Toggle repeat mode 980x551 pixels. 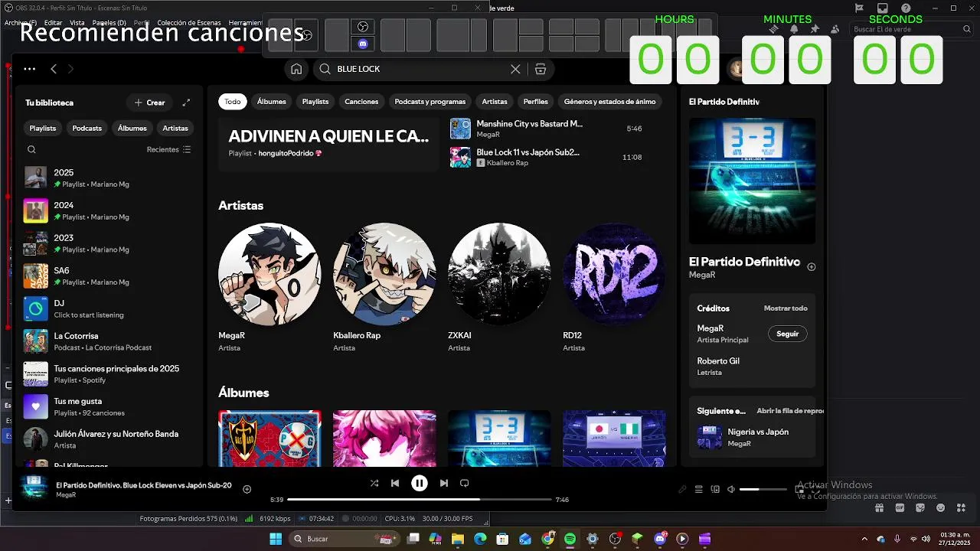pyautogui.click(x=464, y=483)
